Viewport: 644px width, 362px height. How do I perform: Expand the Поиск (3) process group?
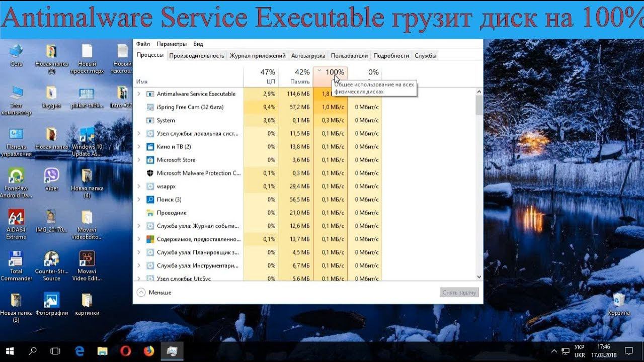click(x=139, y=200)
